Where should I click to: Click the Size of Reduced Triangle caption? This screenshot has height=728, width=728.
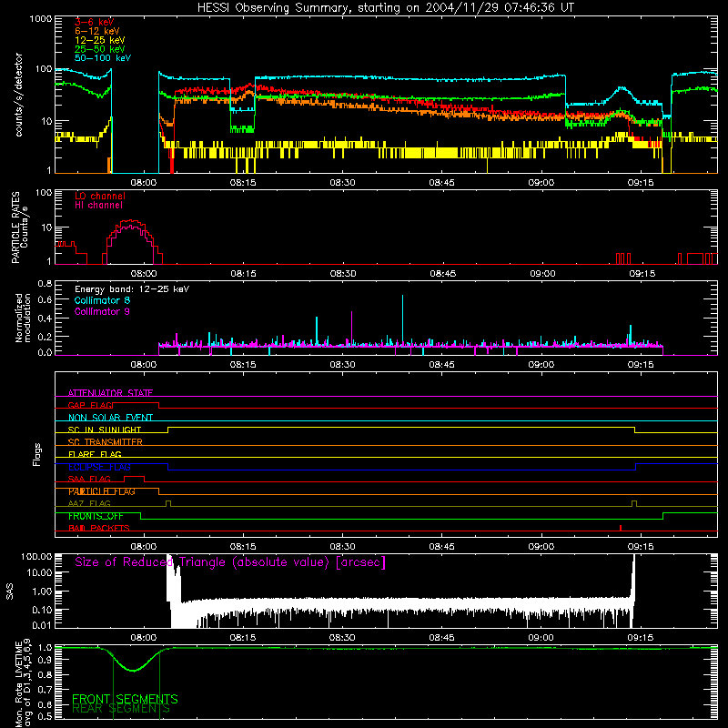tap(230, 562)
